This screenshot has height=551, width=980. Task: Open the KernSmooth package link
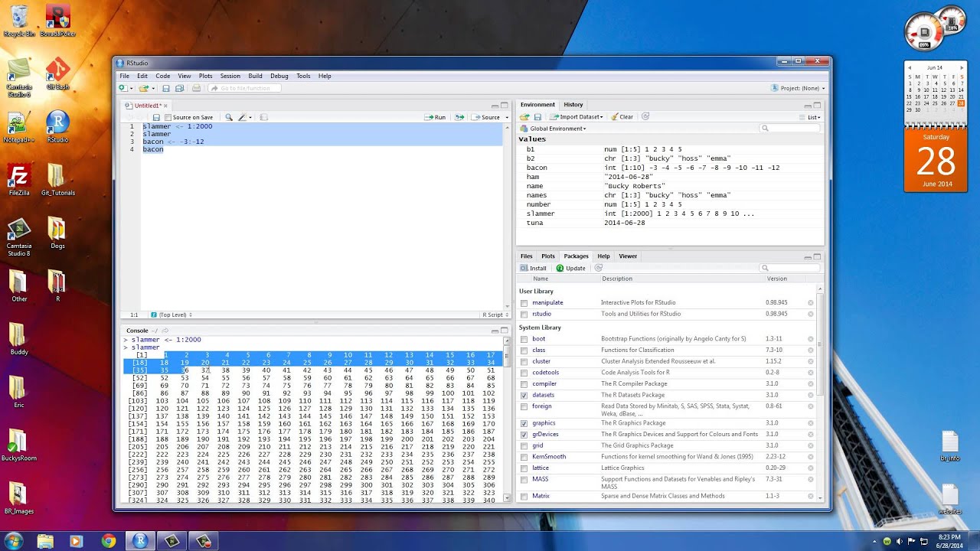pos(549,457)
